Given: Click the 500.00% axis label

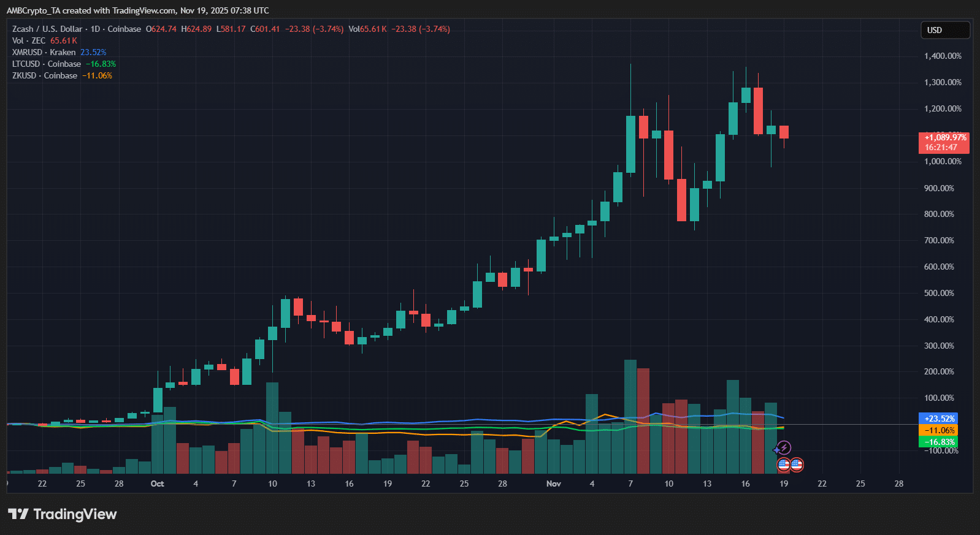Looking at the screenshot, I should pyautogui.click(x=939, y=293).
